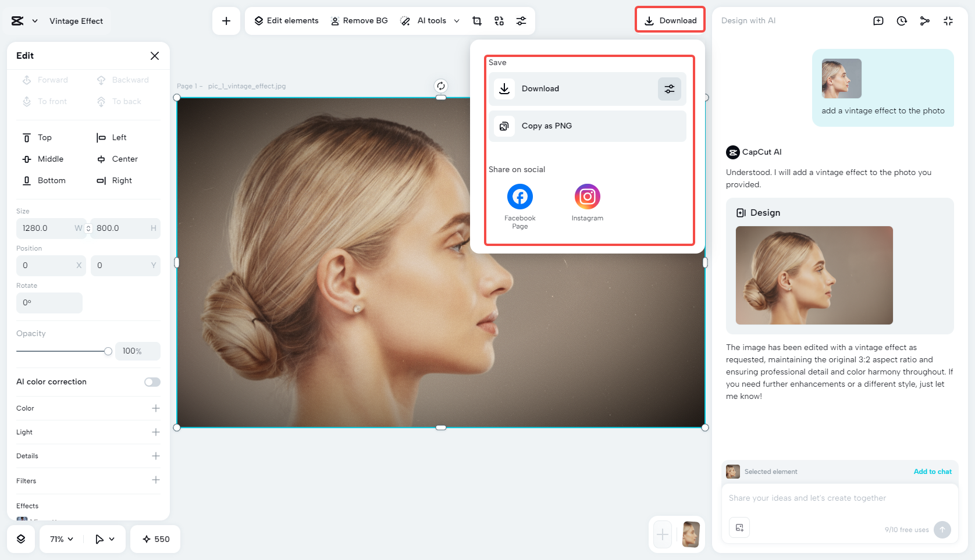Image resolution: width=975 pixels, height=560 pixels.
Task: Open AI chat history clock icon
Action: click(x=902, y=21)
